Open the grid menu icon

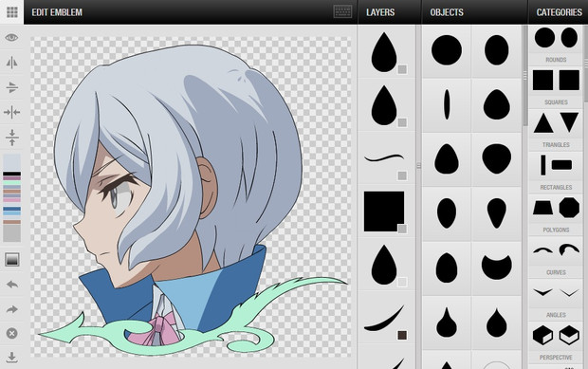coord(12,12)
